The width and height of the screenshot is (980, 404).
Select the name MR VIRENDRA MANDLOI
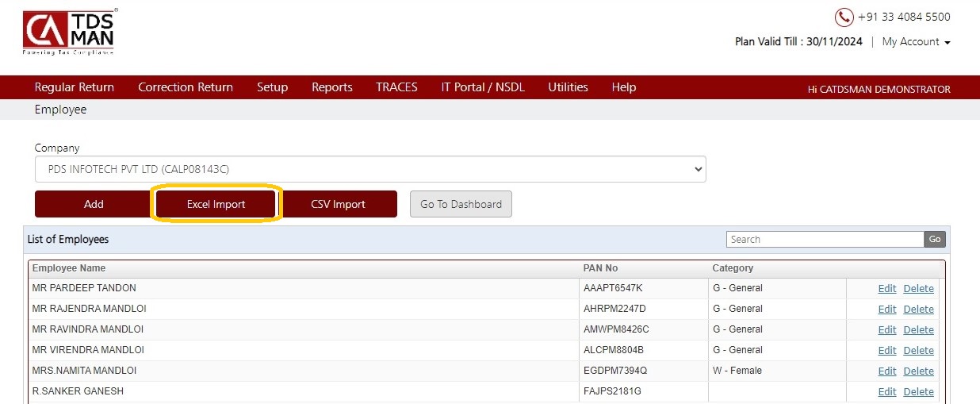pyautogui.click(x=88, y=350)
